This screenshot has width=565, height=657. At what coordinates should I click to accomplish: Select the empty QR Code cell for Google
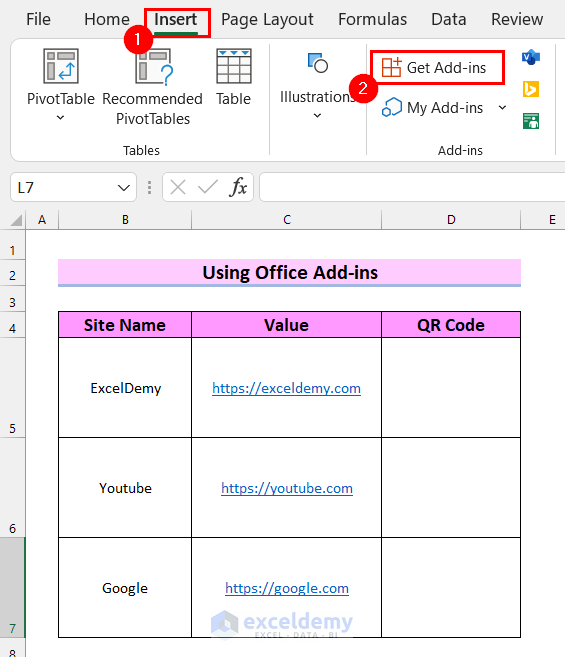tap(451, 588)
